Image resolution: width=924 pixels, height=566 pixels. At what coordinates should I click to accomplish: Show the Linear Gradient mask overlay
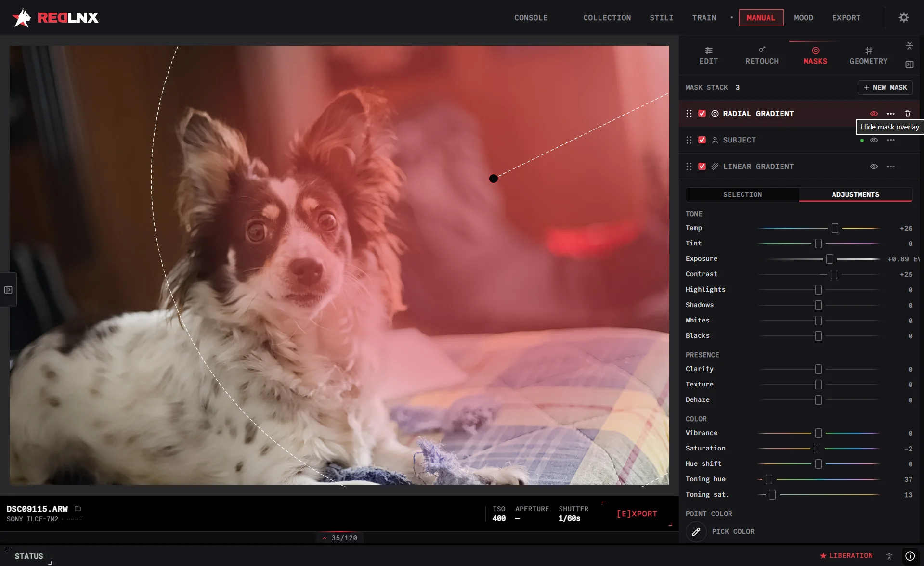[x=874, y=167]
